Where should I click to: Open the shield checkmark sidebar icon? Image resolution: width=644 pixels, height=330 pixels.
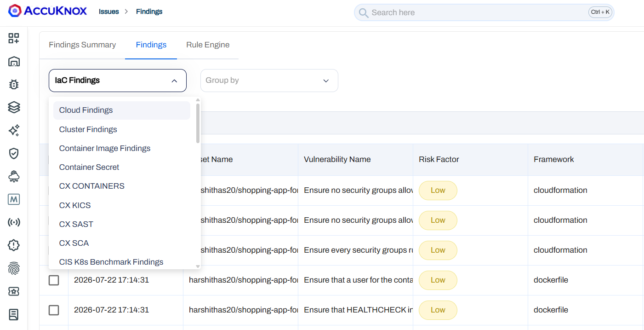click(14, 153)
